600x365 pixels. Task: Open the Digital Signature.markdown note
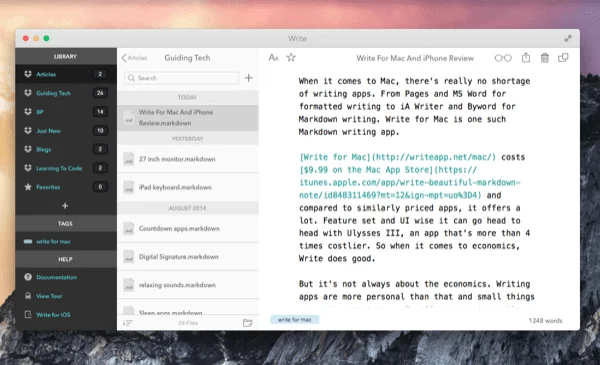pyautogui.click(x=188, y=257)
